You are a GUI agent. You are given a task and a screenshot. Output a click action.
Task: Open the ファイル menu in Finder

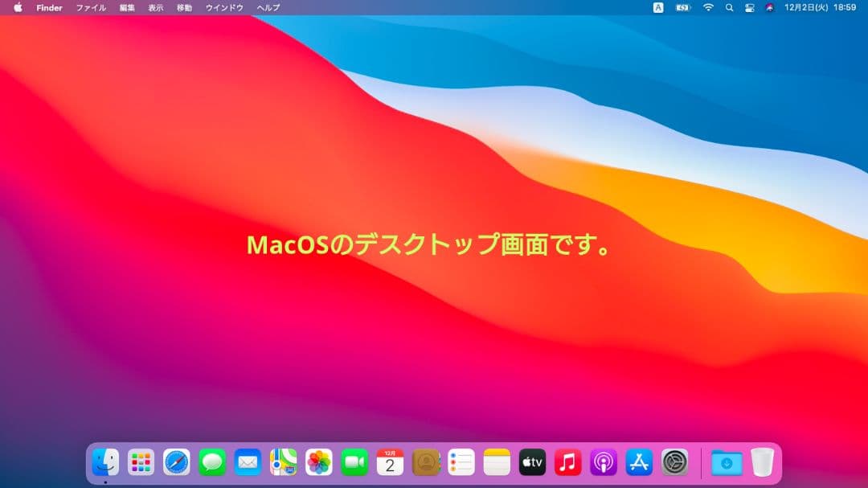(x=89, y=7)
